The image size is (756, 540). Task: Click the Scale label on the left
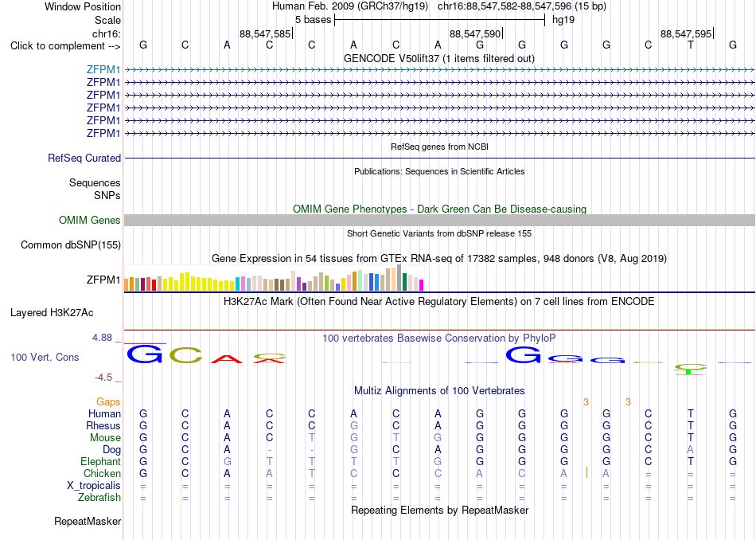pos(107,20)
